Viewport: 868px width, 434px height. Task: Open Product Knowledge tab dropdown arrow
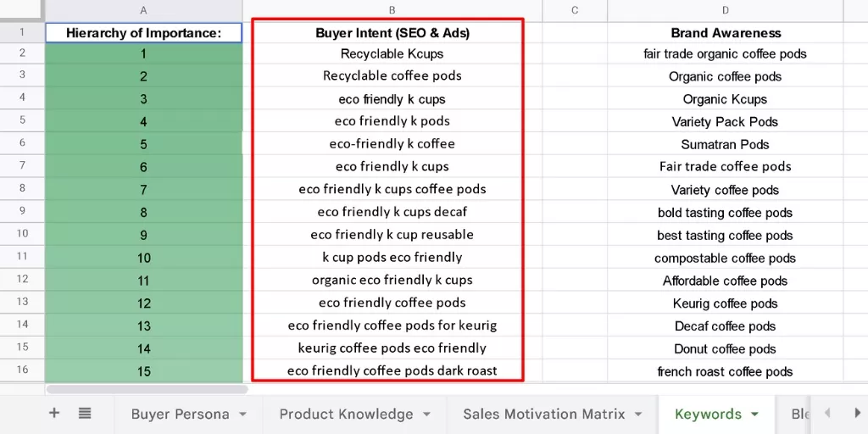[x=426, y=414]
